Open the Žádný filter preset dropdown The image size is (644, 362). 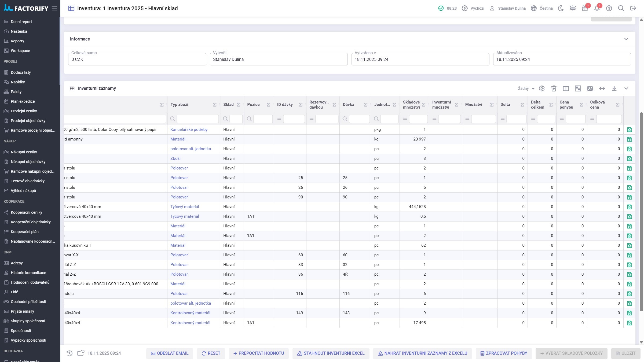pos(526,88)
